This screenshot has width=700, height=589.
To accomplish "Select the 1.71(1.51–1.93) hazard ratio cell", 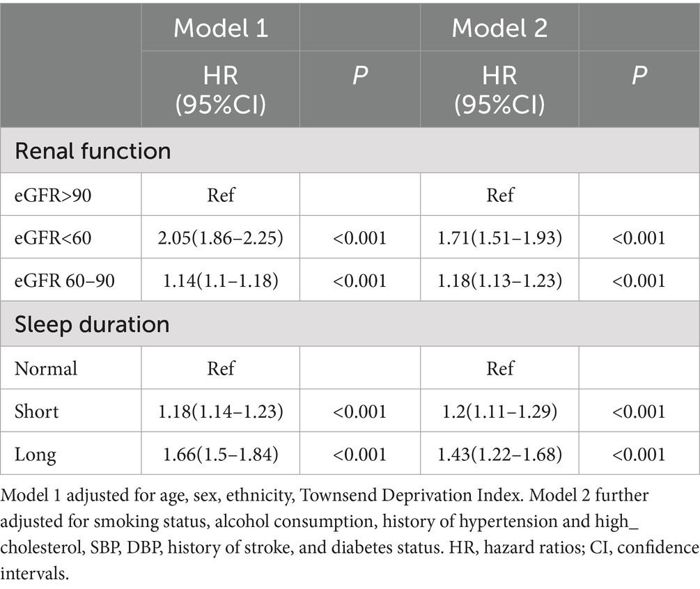I will tap(499, 238).
